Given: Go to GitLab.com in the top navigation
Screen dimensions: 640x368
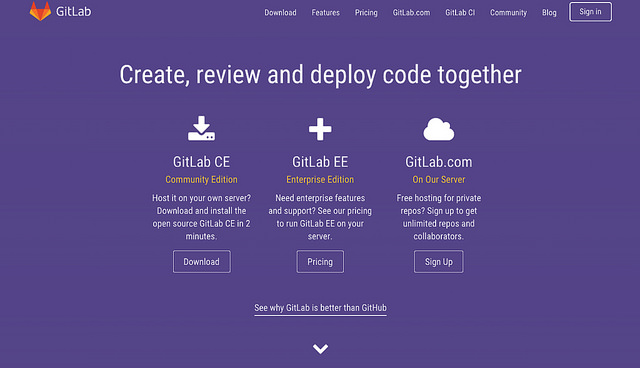Looking at the screenshot, I should 411,13.
